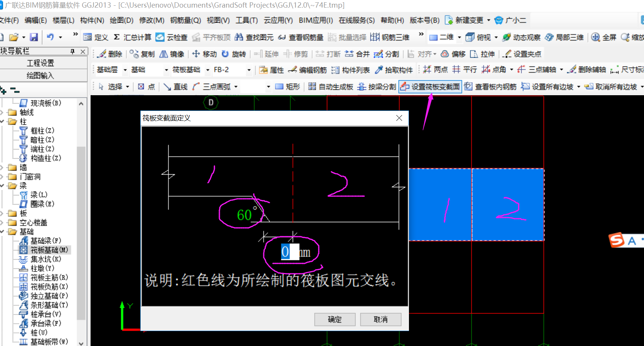644x346 pixels.
Task: Open 构件列表 component list
Action: [350, 70]
